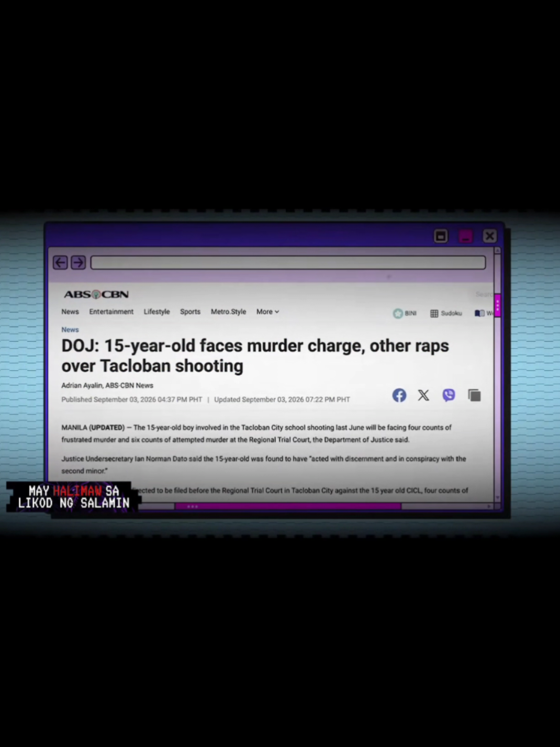560x747 pixels.
Task: Click the browser forward arrow button
Action: [x=79, y=262]
